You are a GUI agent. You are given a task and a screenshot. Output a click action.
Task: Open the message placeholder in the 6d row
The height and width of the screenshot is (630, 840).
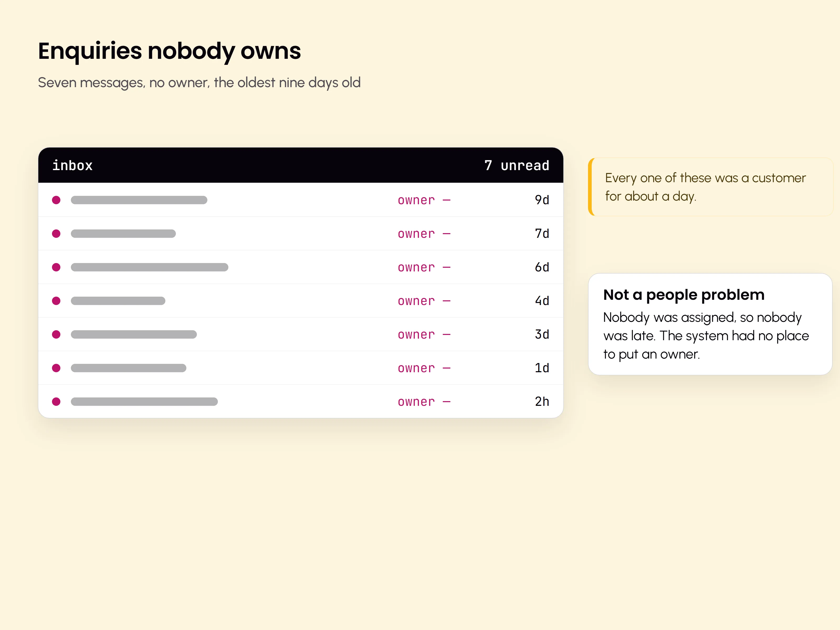coord(150,267)
